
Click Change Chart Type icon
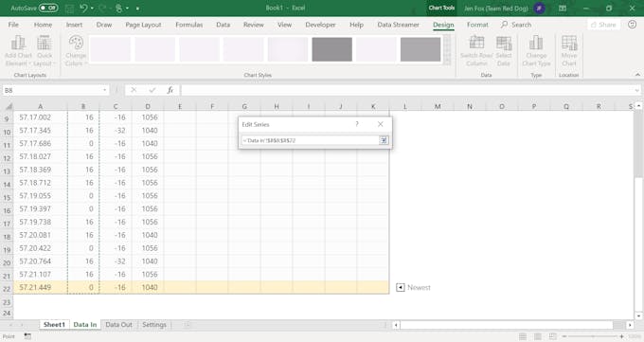(x=536, y=43)
